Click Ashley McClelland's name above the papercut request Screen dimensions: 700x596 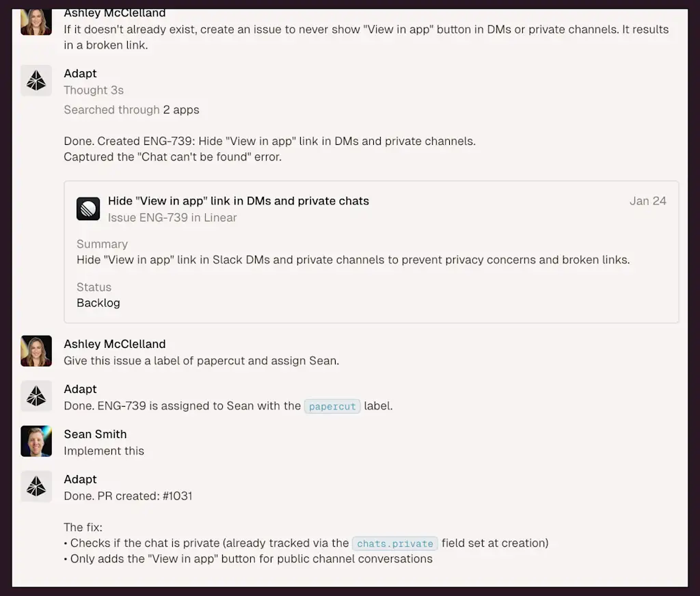click(114, 344)
